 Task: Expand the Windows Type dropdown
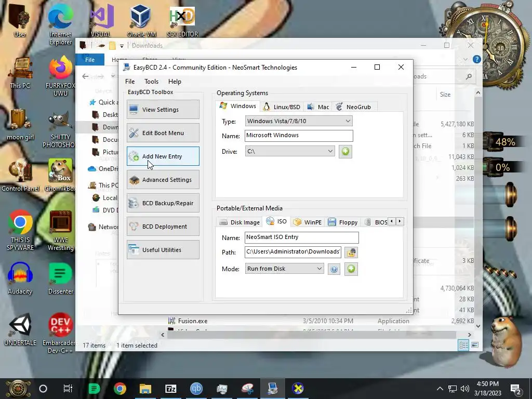point(299,121)
